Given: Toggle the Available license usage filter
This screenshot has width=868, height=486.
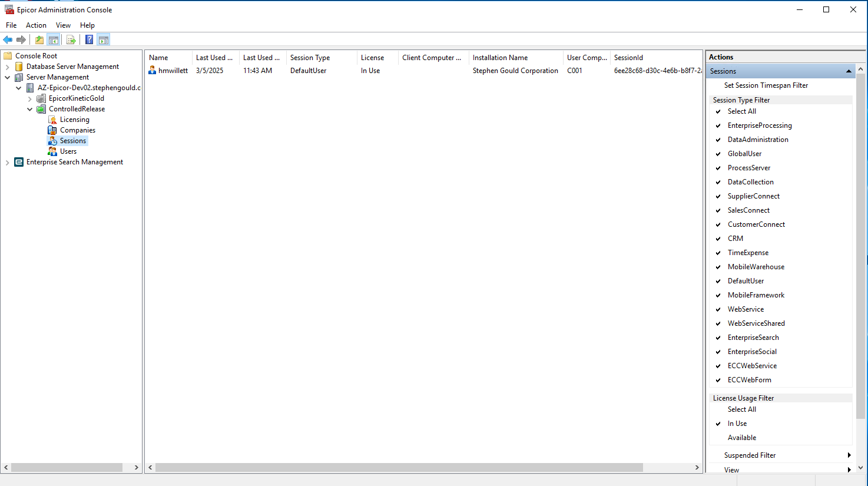Looking at the screenshot, I should tap(741, 438).
